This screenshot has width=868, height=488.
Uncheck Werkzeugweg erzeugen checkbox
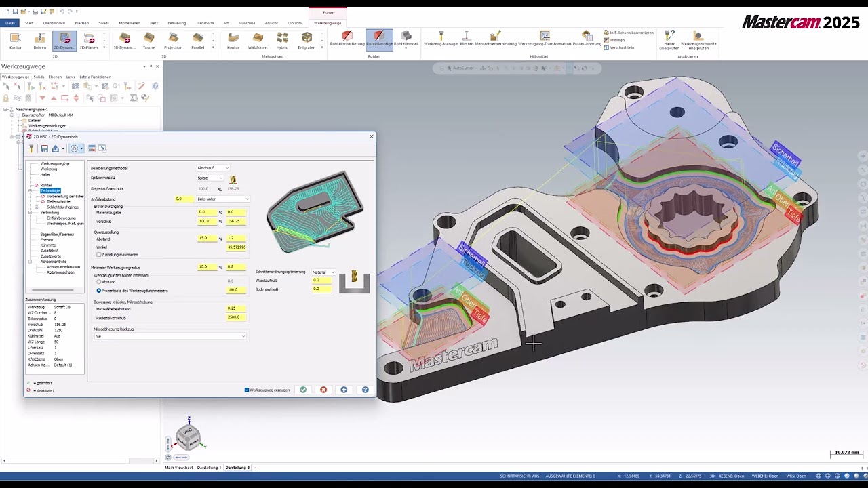coord(247,390)
